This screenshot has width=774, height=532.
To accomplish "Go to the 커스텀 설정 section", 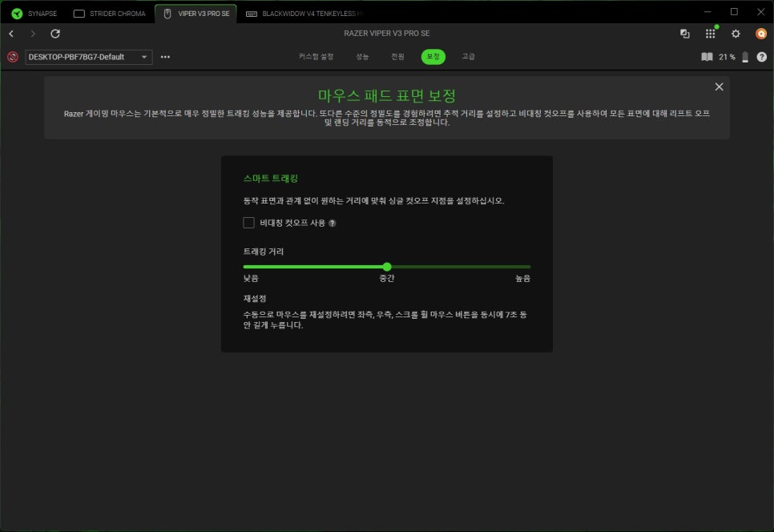I will point(316,57).
